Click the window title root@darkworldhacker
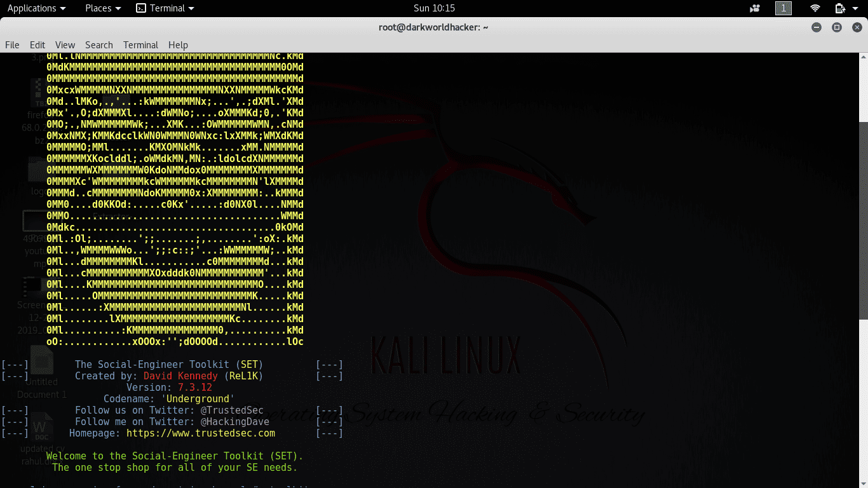The image size is (868, 488). pos(432,27)
